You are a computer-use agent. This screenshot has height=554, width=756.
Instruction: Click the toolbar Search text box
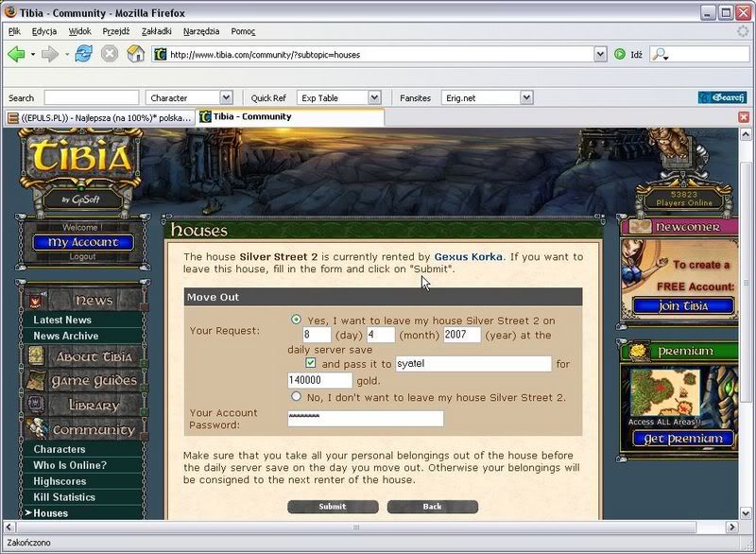92,98
